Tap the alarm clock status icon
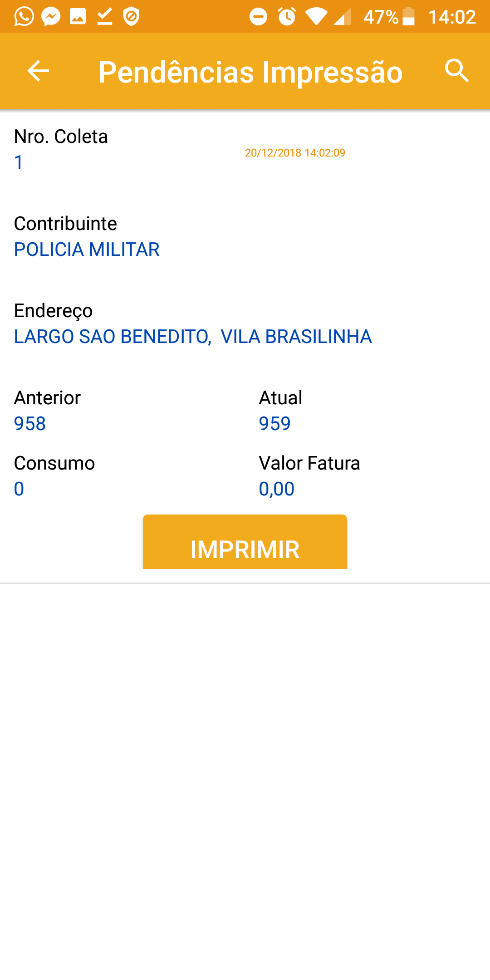The image size is (490, 980). [x=287, y=17]
